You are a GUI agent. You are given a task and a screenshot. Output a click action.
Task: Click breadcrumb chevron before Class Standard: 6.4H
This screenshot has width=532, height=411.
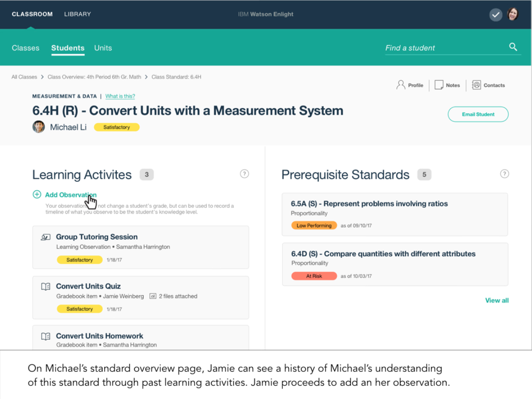click(146, 77)
